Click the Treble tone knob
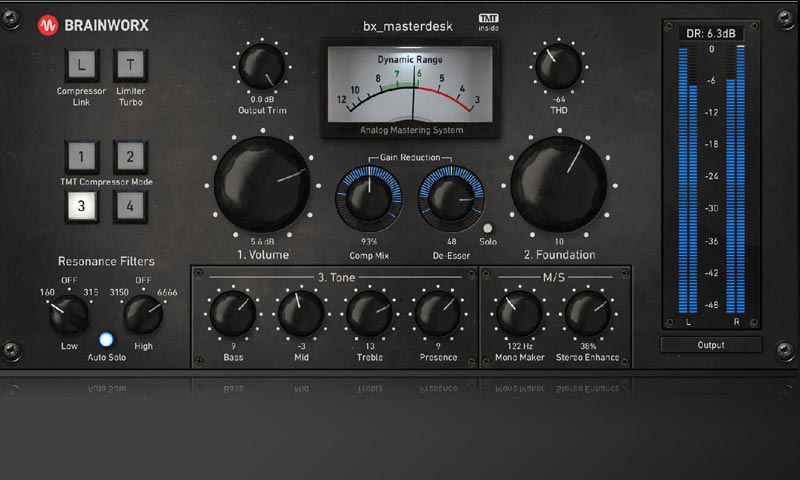800x480 pixels. 369,314
